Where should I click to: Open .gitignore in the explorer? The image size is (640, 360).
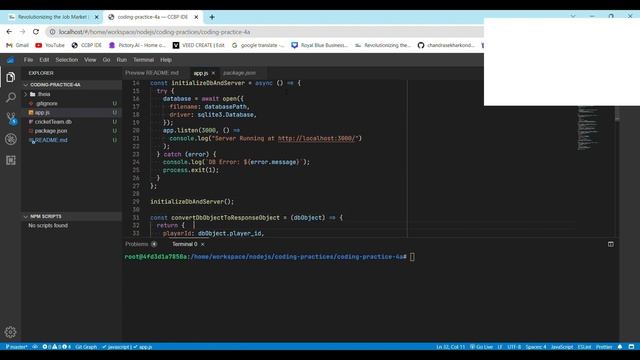click(71, 104)
